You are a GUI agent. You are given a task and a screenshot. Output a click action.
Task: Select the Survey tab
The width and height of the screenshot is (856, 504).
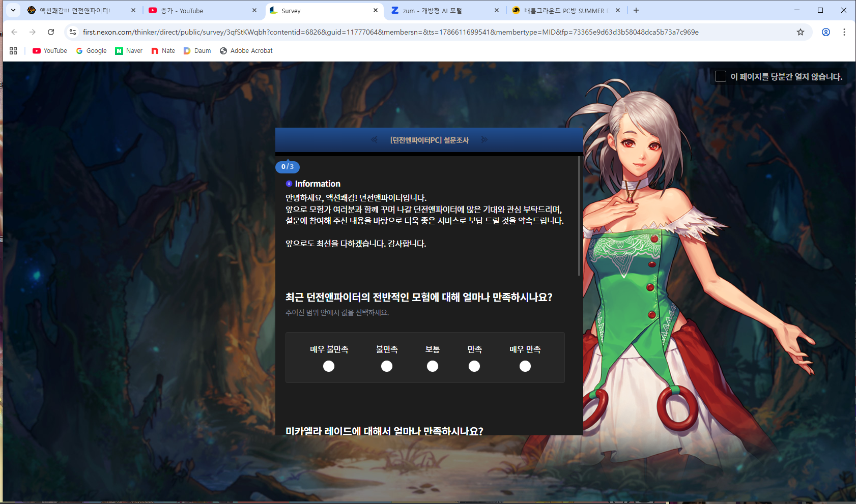click(324, 11)
